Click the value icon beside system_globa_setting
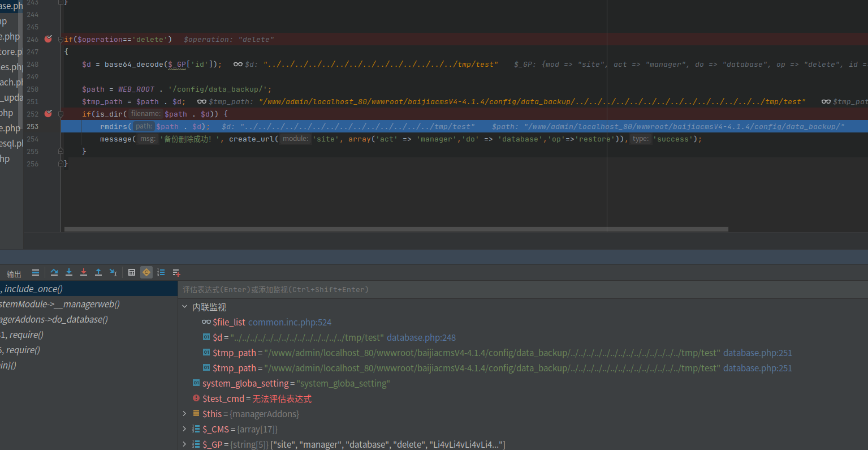This screenshot has height=450, width=868. pyautogui.click(x=196, y=383)
